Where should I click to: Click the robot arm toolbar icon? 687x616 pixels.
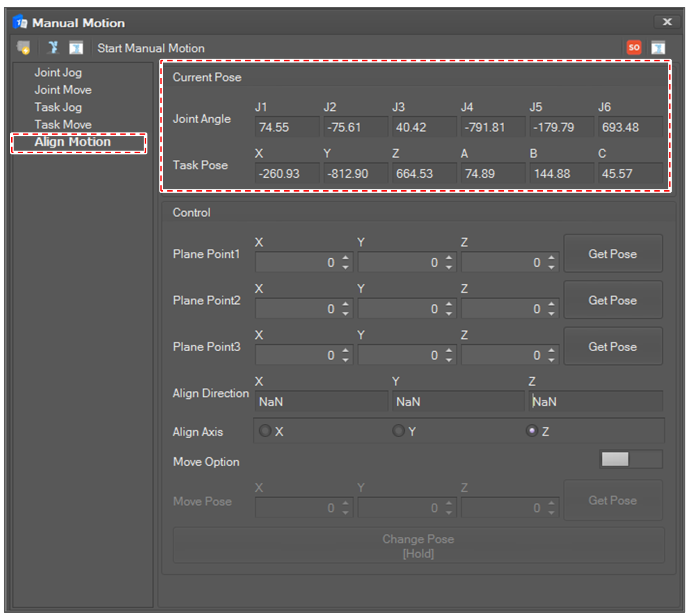tap(53, 47)
